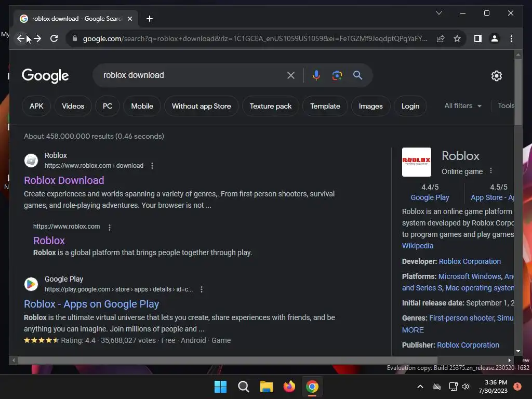Open the Tools option
The height and width of the screenshot is (399, 532).
[x=506, y=106]
